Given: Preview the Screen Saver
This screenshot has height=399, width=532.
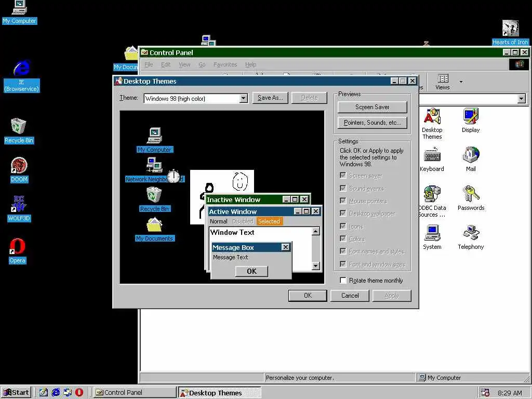Looking at the screenshot, I should point(372,107).
